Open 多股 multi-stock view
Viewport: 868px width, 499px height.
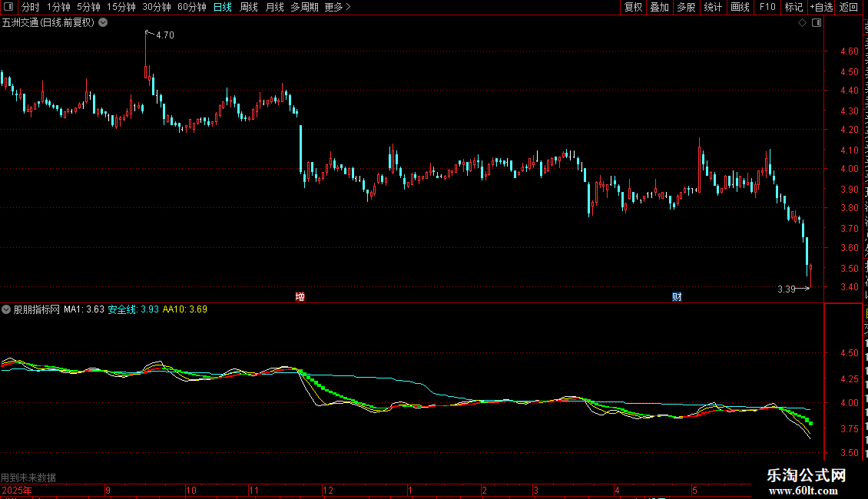point(687,7)
